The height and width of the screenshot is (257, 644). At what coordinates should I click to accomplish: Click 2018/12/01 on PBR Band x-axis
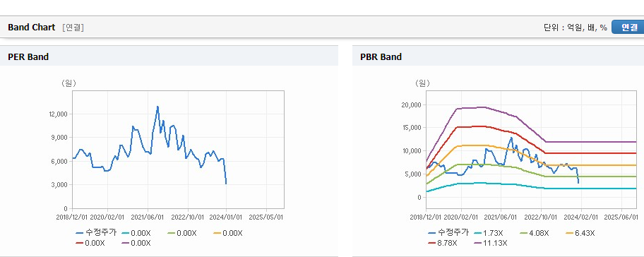[x=427, y=217]
